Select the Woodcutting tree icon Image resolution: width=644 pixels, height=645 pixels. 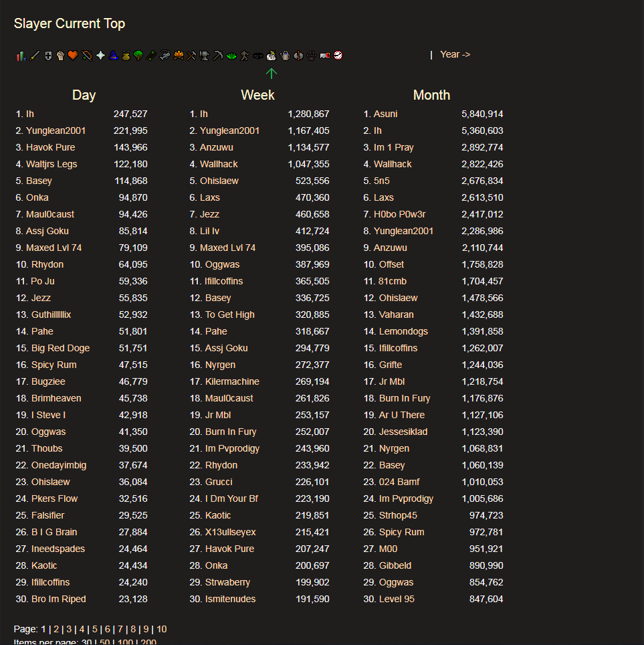coord(138,56)
